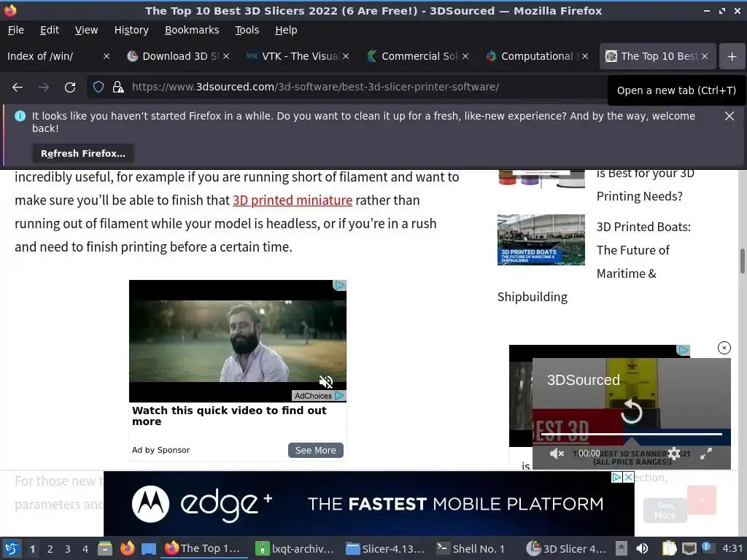Screen dimensions: 747x560
Task: Open '3D Printed Boats' sidebar article link
Action: point(643,250)
